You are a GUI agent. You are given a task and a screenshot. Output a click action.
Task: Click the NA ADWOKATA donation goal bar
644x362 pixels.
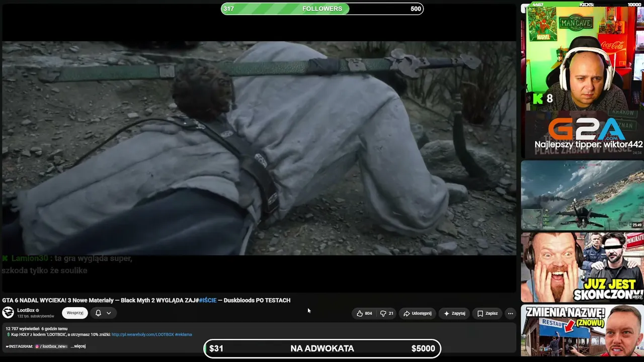[x=322, y=348]
